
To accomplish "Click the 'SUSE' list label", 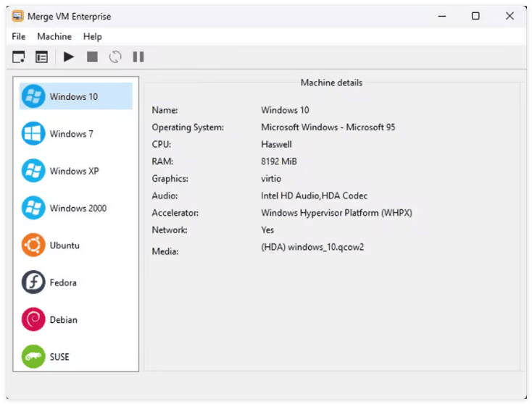I will 59,357.
